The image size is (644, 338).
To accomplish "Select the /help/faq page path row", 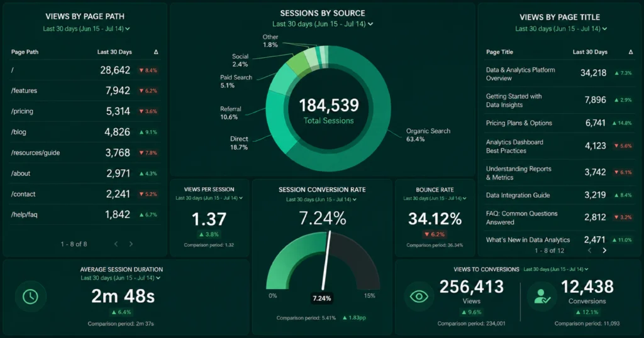I will 85,214.
